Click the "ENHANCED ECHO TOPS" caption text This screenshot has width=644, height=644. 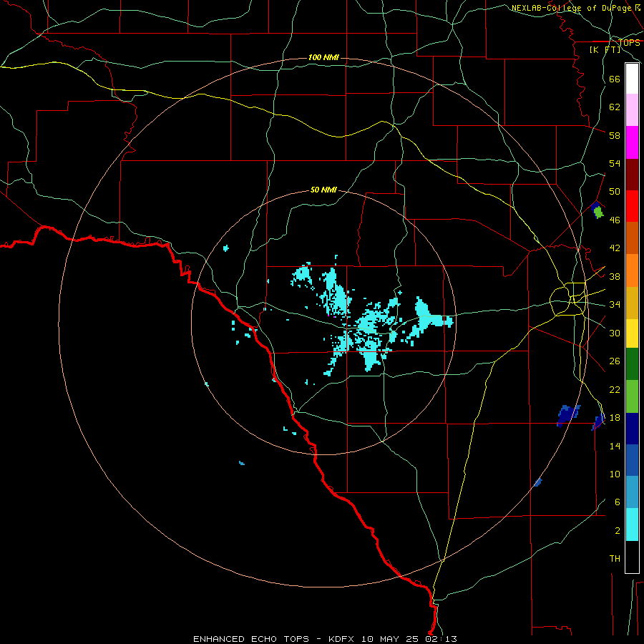coord(251,639)
